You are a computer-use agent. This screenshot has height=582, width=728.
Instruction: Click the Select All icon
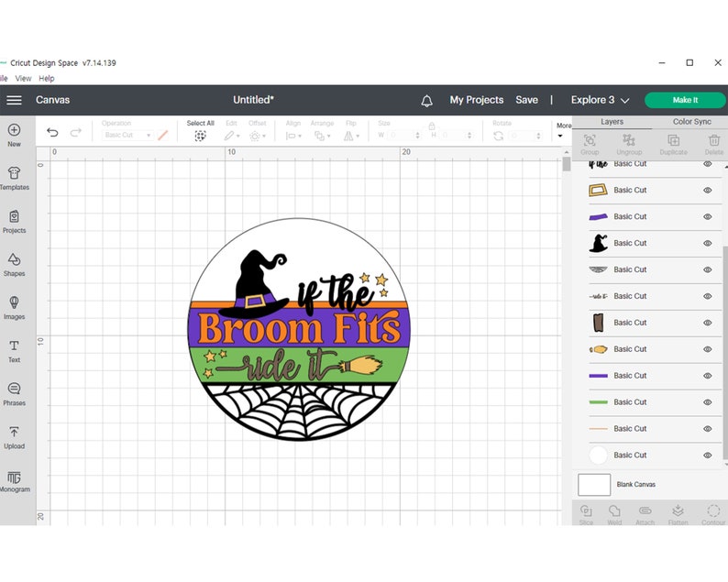[200, 136]
